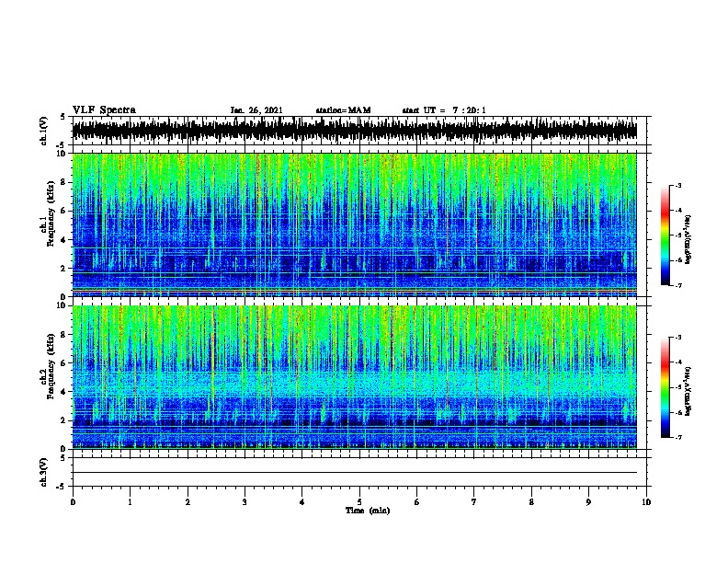Click time axis tick label "10"
Image resolution: width=728 pixels, height=563 pixels.
[646, 502]
